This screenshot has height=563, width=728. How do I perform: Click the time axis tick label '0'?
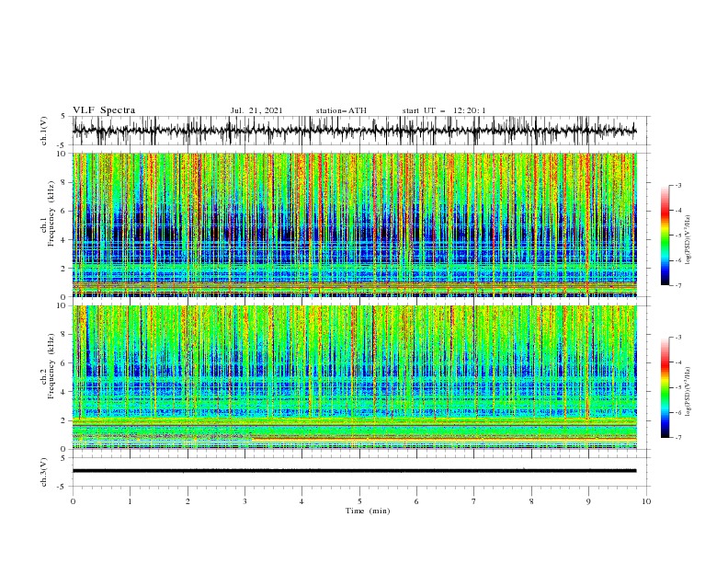[73, 501]
